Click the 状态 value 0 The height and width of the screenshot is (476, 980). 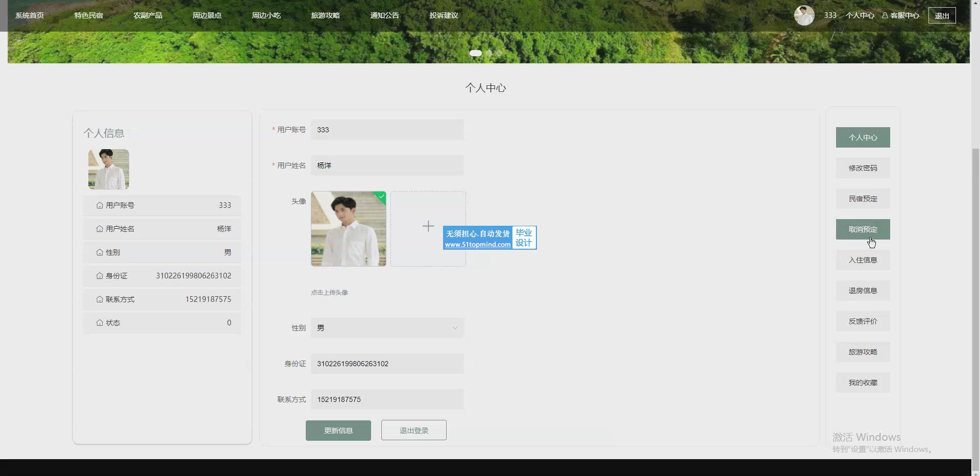point(229,323)
